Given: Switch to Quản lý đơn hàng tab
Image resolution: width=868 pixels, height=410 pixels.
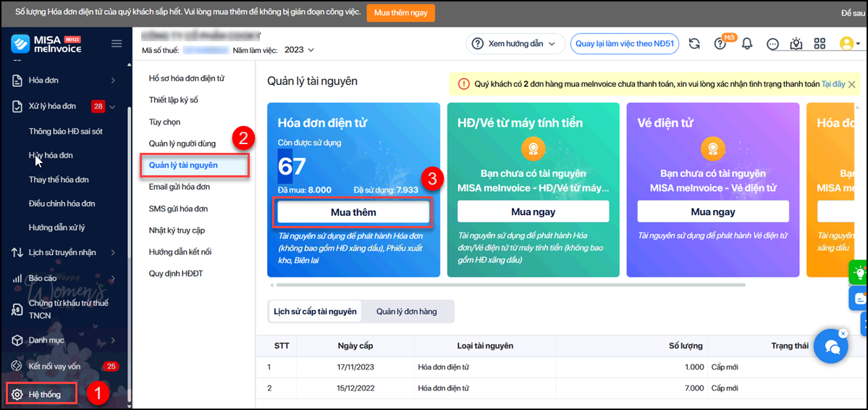Looking at the screenshot, I should [x=406, y=311].
